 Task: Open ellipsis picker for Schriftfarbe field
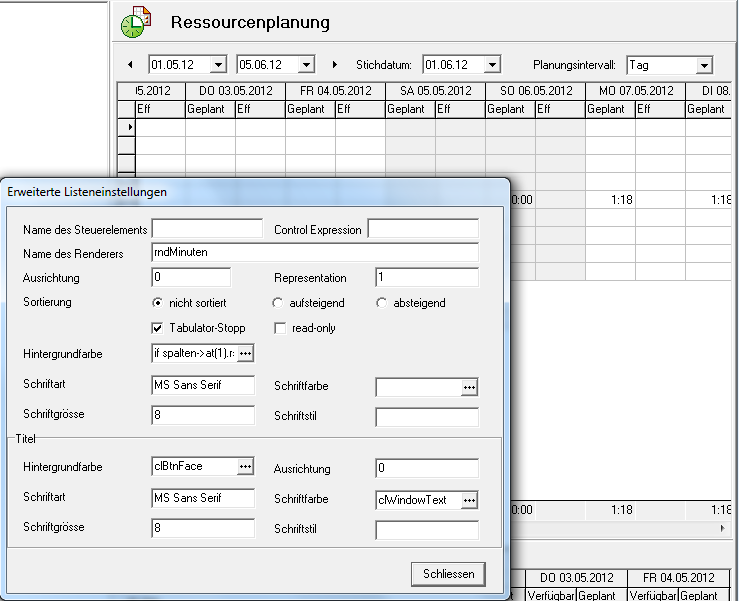469,387
